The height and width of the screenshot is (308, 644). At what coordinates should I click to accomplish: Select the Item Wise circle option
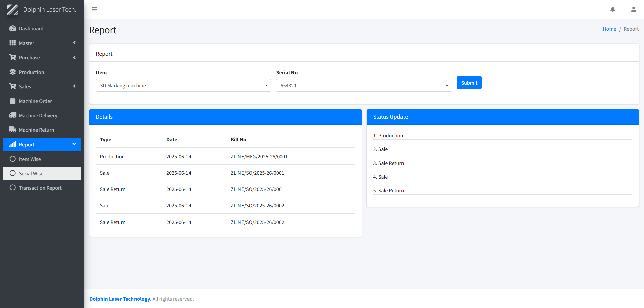coord(13,159)
